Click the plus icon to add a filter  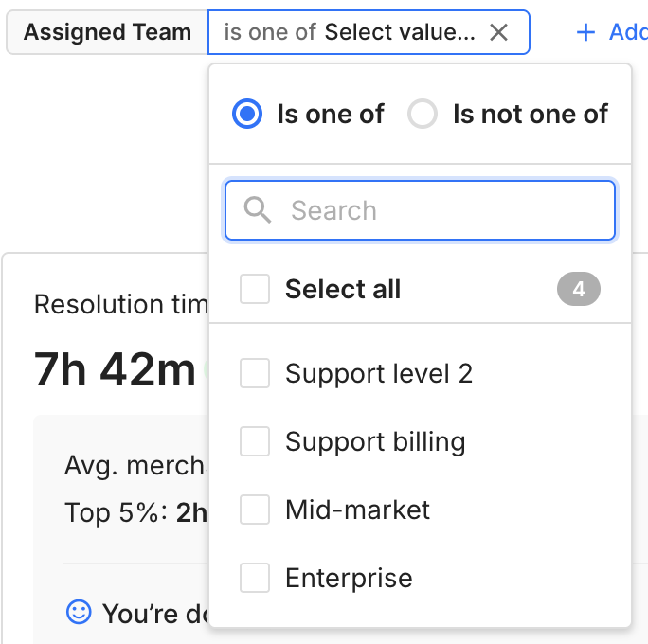586,32
